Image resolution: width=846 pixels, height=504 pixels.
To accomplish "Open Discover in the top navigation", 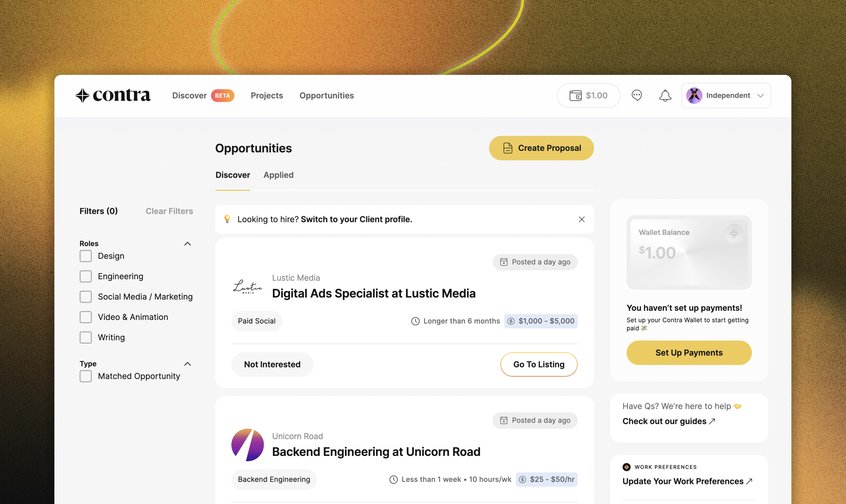I will point(189,95).
